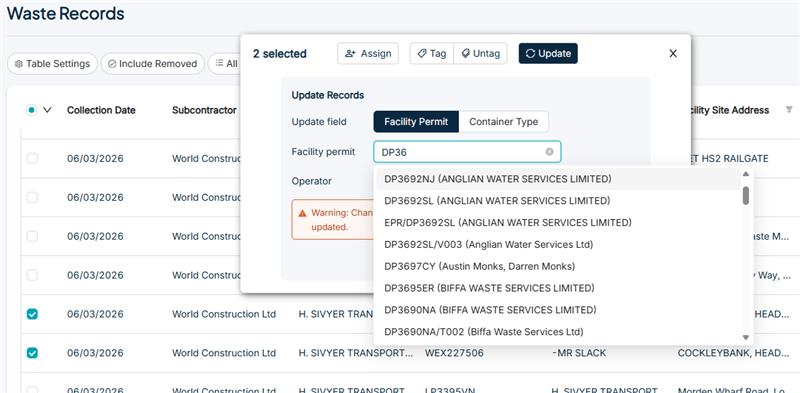
Task: Click -MR SLACK cell
Action: point(579,353)
